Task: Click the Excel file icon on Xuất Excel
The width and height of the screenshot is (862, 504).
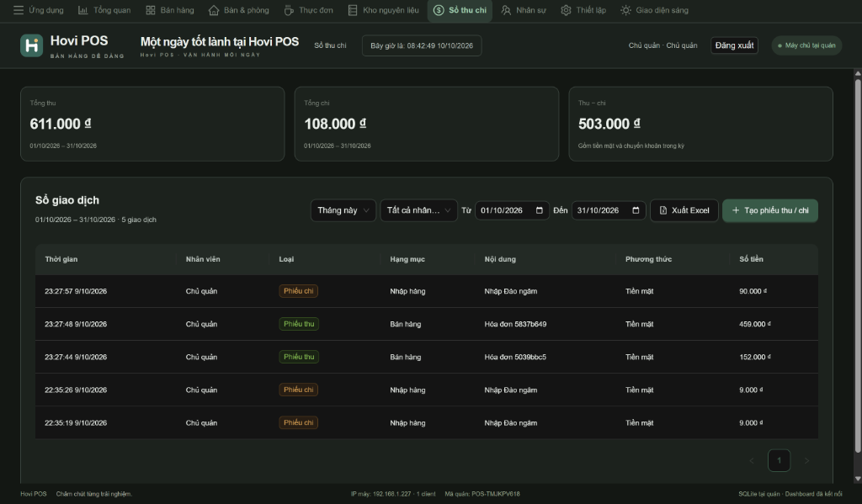Action: tap(663, 210)
